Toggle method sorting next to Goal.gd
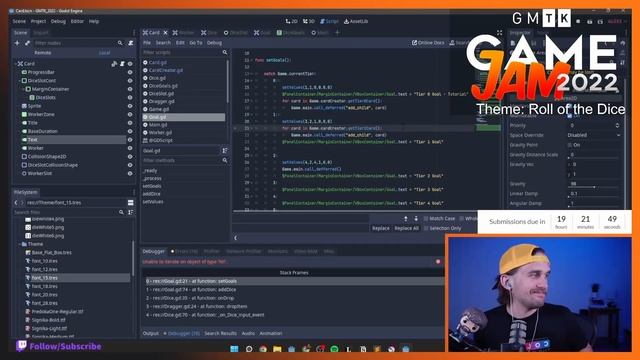 point(225,151)
